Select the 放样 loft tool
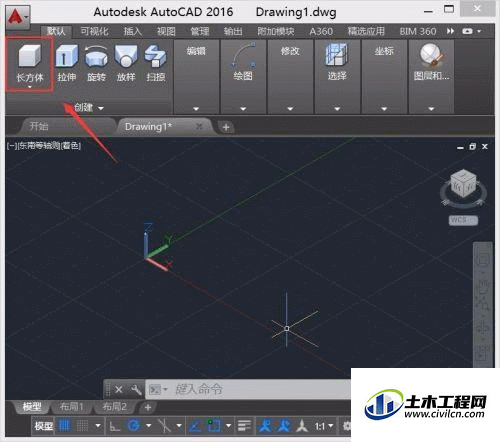The image size is (500, 442). pos(126,63)
